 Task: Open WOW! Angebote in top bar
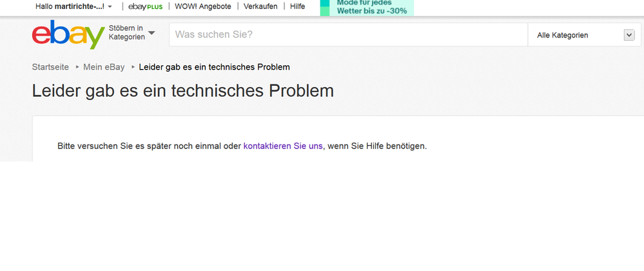click(202, 6)
